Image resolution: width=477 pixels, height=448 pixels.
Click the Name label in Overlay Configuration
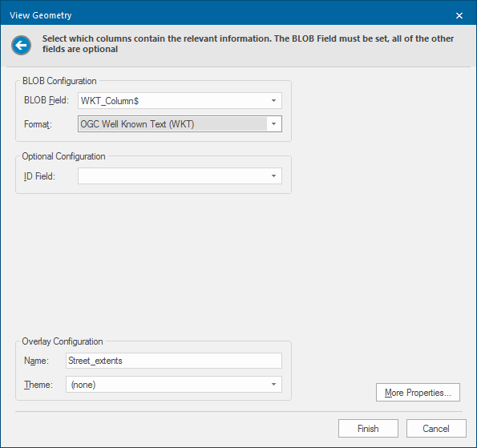tap(36, 361)
